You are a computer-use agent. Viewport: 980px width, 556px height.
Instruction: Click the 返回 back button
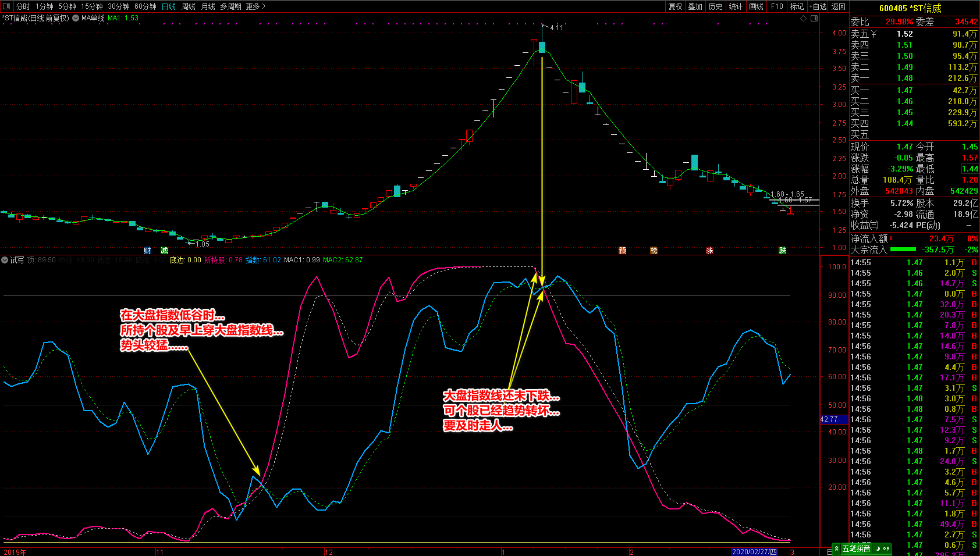coord(839,6)
